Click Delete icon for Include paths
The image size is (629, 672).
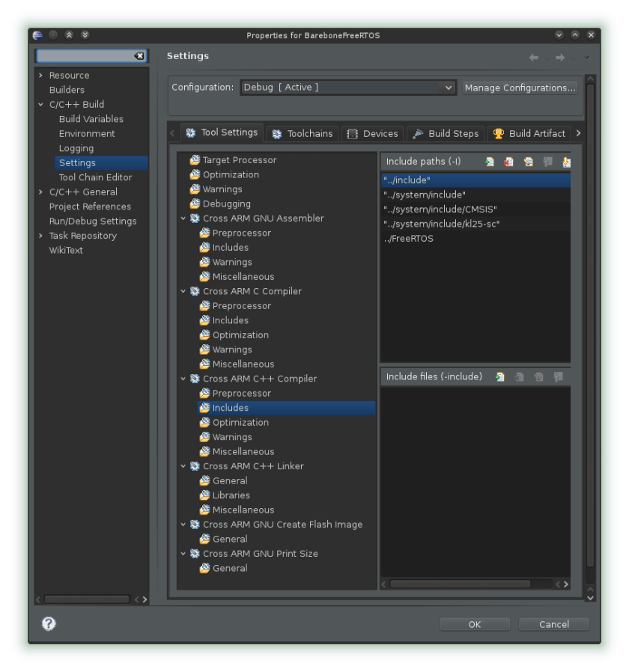(509, 162)
